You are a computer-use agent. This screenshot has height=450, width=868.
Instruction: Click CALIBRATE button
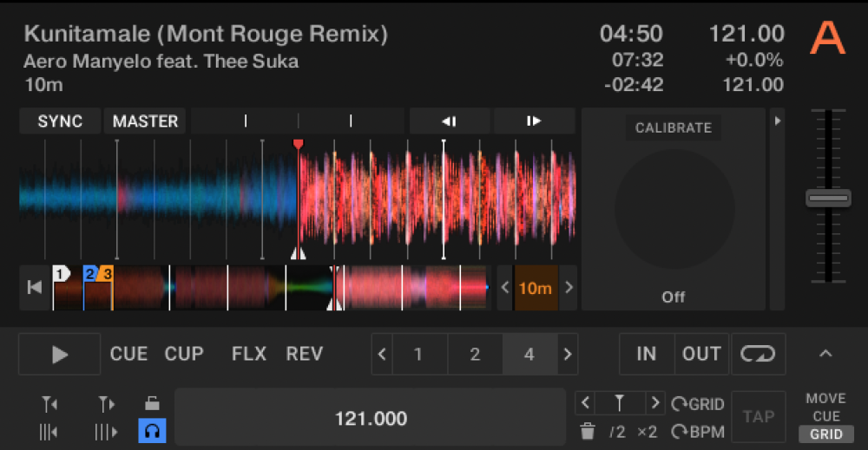(674, 127)
